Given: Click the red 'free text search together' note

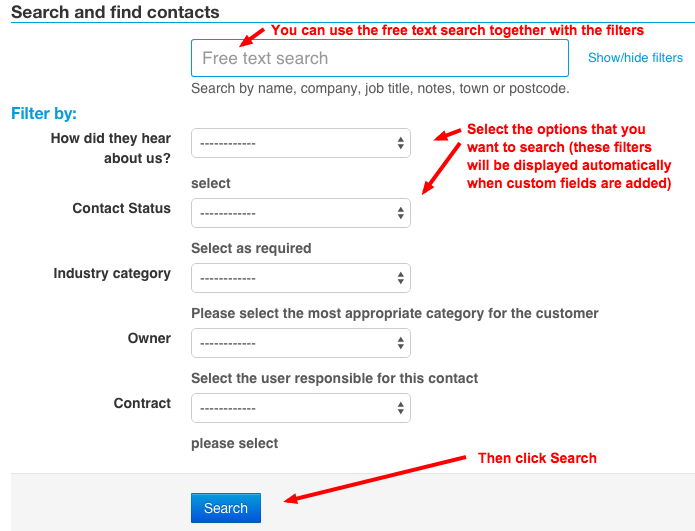Looking at the screenshot, I should 457,30.
